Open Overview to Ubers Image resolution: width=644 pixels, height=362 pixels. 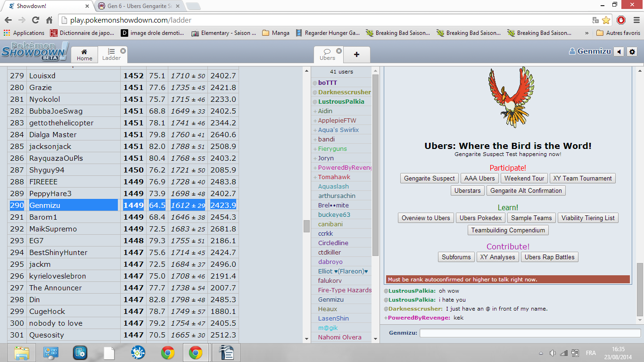pyautogui.click(x=426, y=218)
